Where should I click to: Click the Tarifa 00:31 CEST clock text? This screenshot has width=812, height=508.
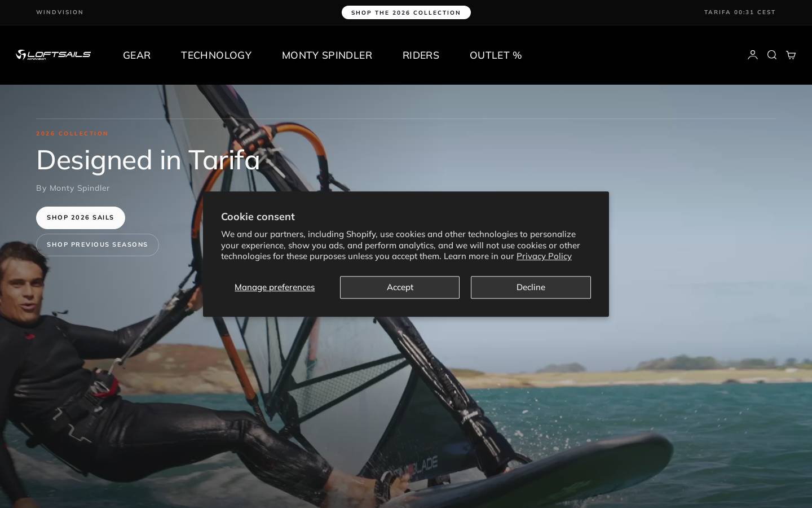[740, 12]
